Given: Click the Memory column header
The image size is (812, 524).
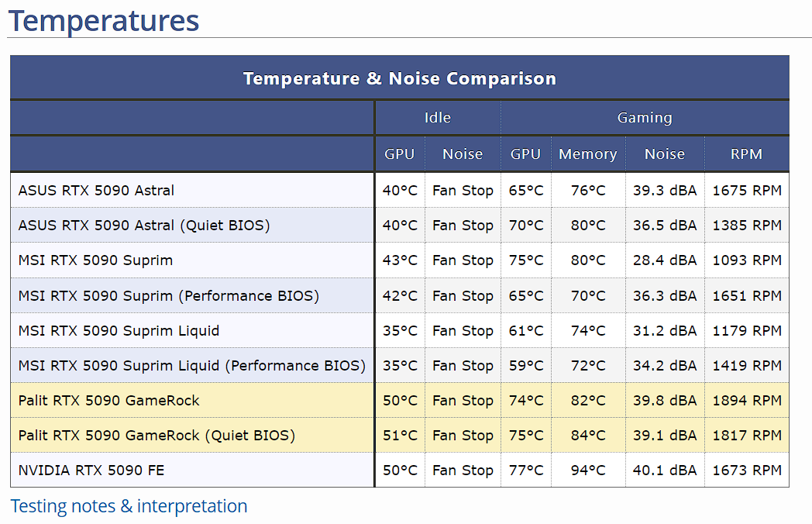Looking at the screenshot, I should coord(587,154).
